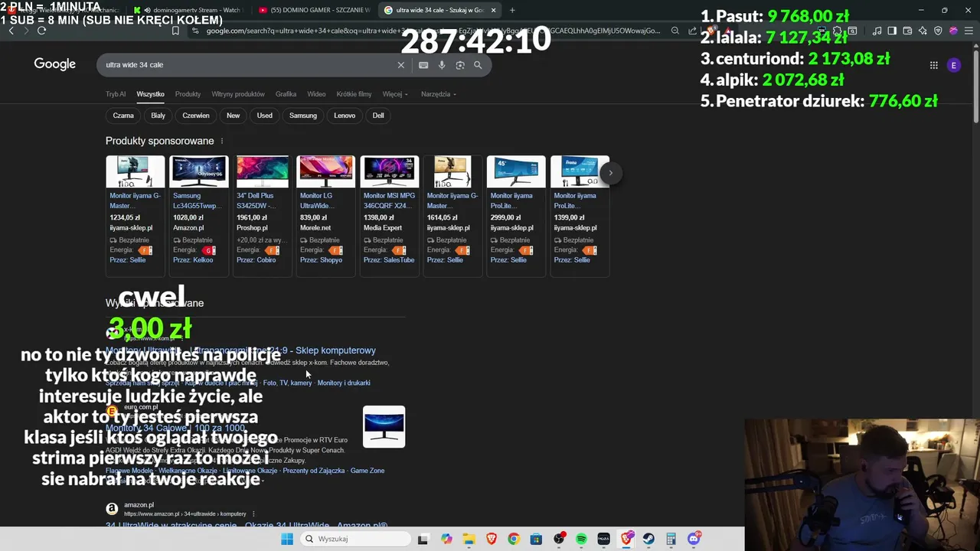This screenshot has height=551, width=980.
Task: Clear the Google search box text
Action: 400,65
